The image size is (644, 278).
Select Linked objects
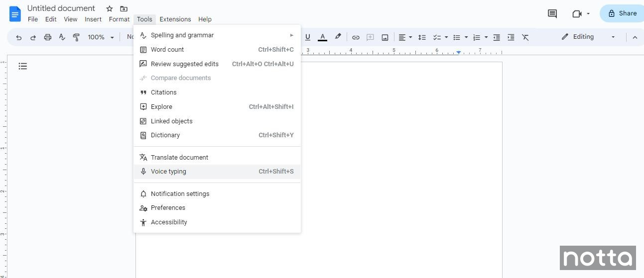pyautogui.click(x=217, y=121)
